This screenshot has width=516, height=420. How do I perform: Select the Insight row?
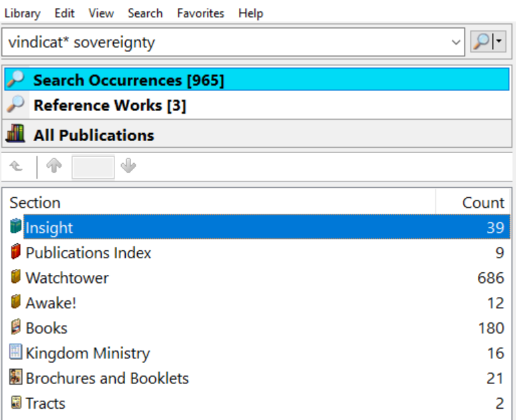(259, 227)
